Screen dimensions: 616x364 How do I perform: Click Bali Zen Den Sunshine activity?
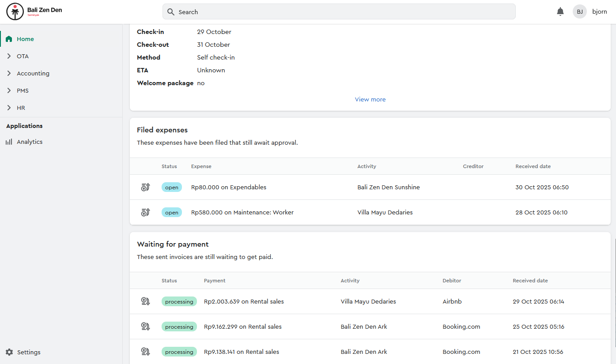point(389,187)
